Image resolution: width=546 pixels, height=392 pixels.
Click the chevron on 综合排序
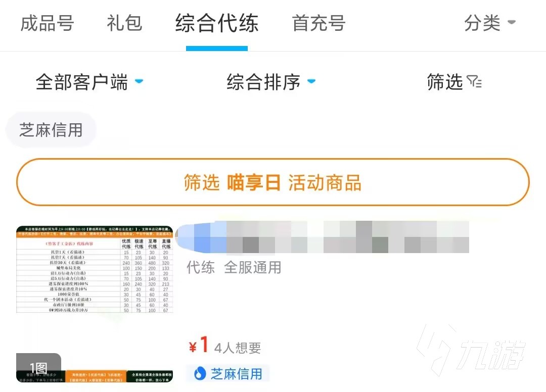(x=311, y=81)
